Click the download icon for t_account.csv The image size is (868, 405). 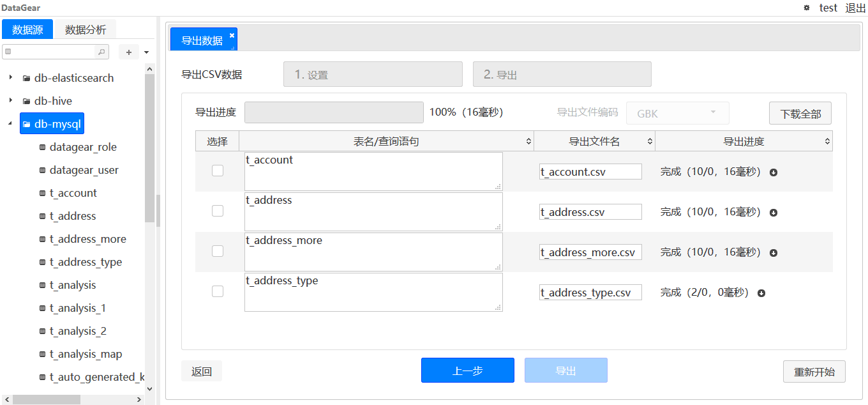(x=773, y=172)
